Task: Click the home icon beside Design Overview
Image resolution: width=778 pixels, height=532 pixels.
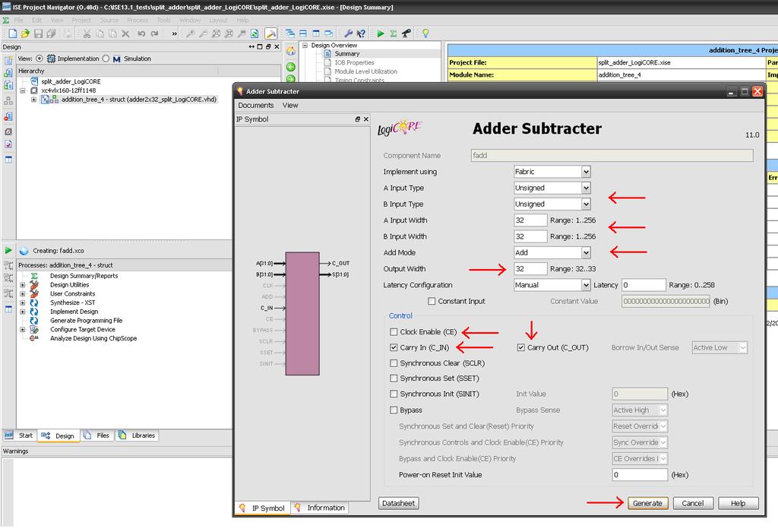Action: click(291, 51)
